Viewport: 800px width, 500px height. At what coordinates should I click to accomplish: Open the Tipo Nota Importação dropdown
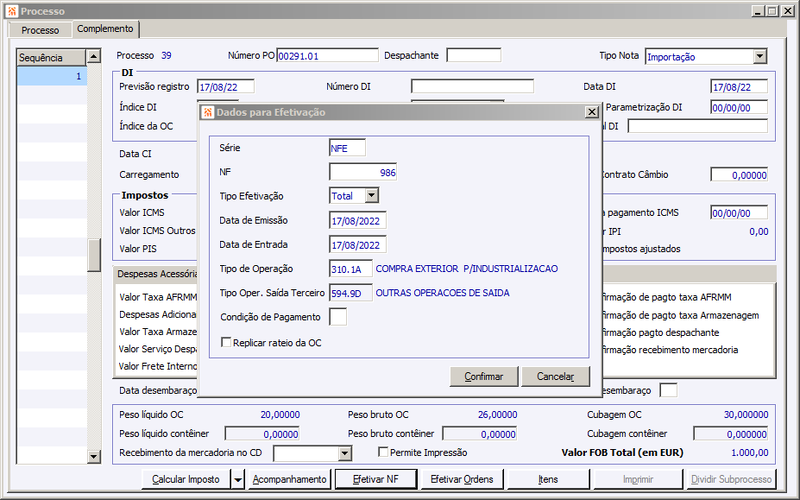(760, 57)
